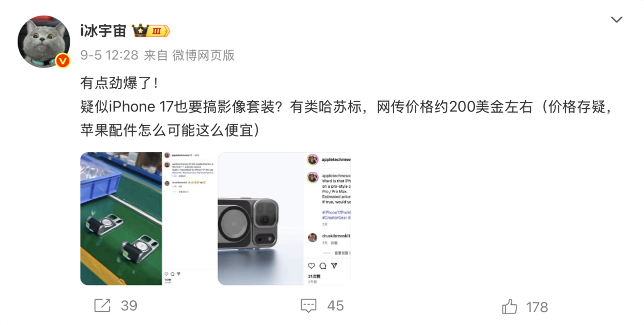644x325 pixels.
Task: Click the 微博网页版 source link
Action: pos(203,55)
